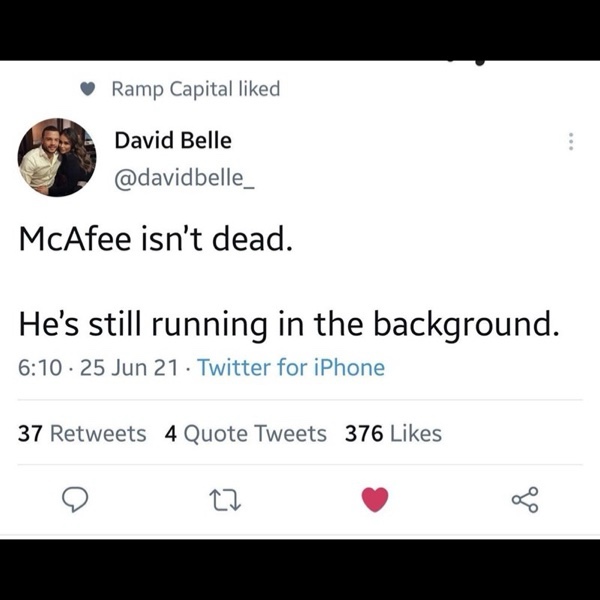Click the Share icon below the tweet
Screen dimensions: 600x600
click(524, 498)
